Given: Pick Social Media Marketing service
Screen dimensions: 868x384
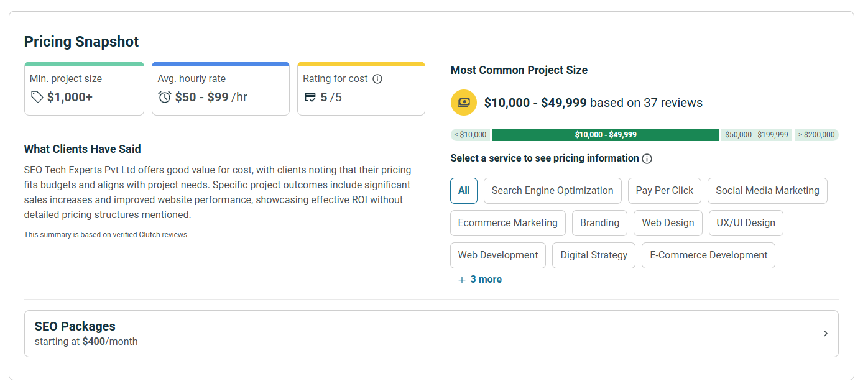Looking at the screenshot, I should tap(767, 191).
